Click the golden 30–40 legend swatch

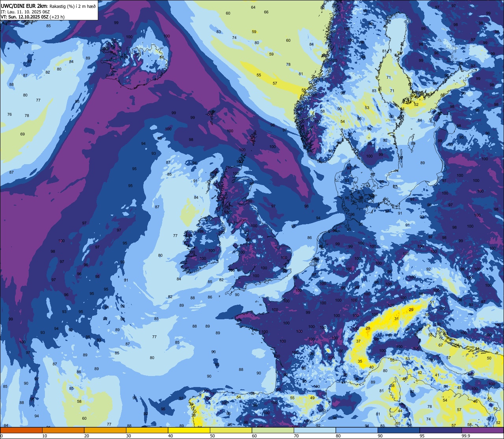coord(147,430)
